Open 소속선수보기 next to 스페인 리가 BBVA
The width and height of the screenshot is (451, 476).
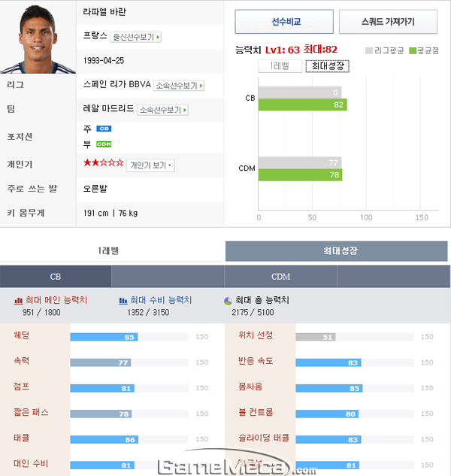(179, 86)
